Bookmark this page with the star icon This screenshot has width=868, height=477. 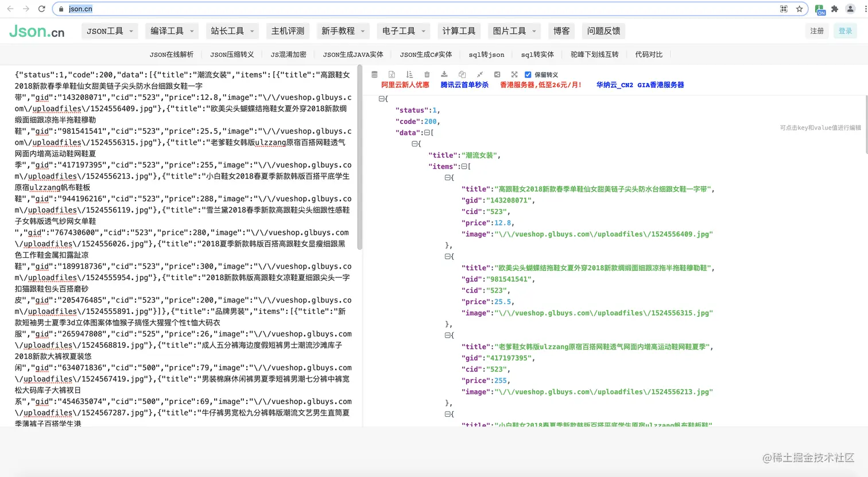point(799,9)
